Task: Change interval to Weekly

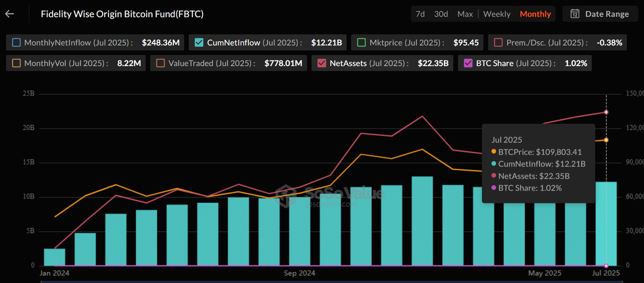Action: pos(497,14)
